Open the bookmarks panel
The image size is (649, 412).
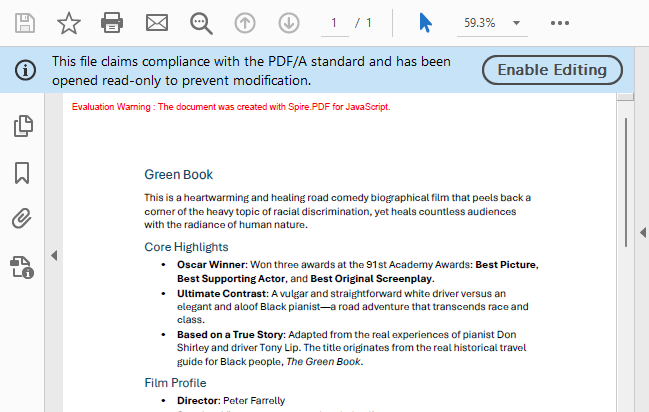pos(22,173)
